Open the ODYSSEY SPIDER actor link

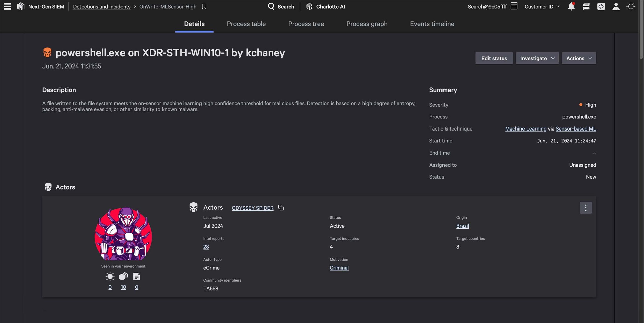(x=253, y=208)
